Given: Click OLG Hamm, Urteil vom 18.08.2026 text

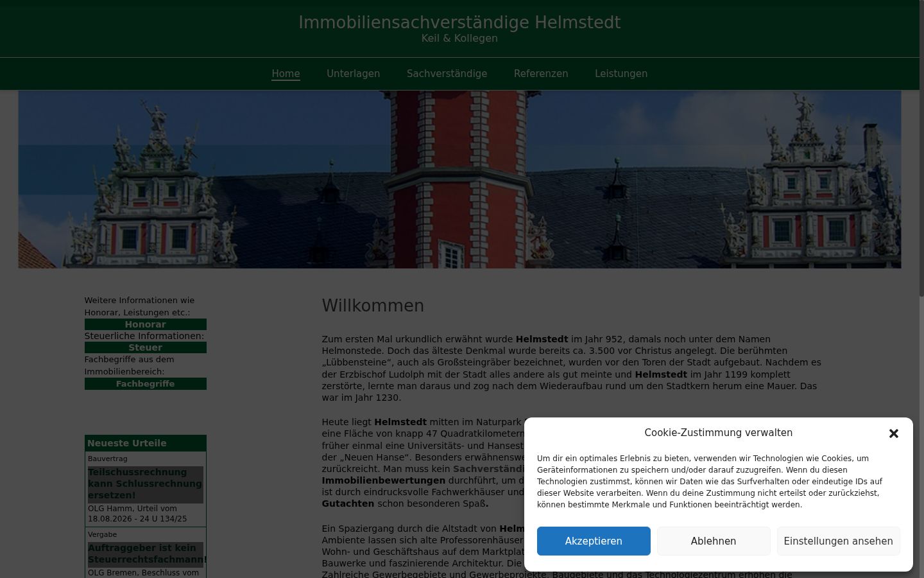Looking at the screenshot, I should tap(137, 514).
